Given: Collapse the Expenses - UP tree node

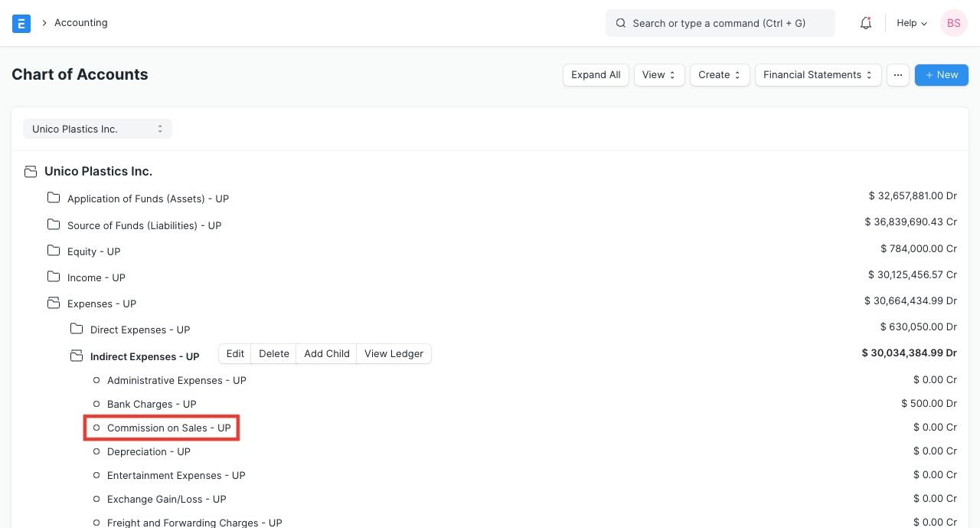Looking at the screenshot, I should point(54,303).
